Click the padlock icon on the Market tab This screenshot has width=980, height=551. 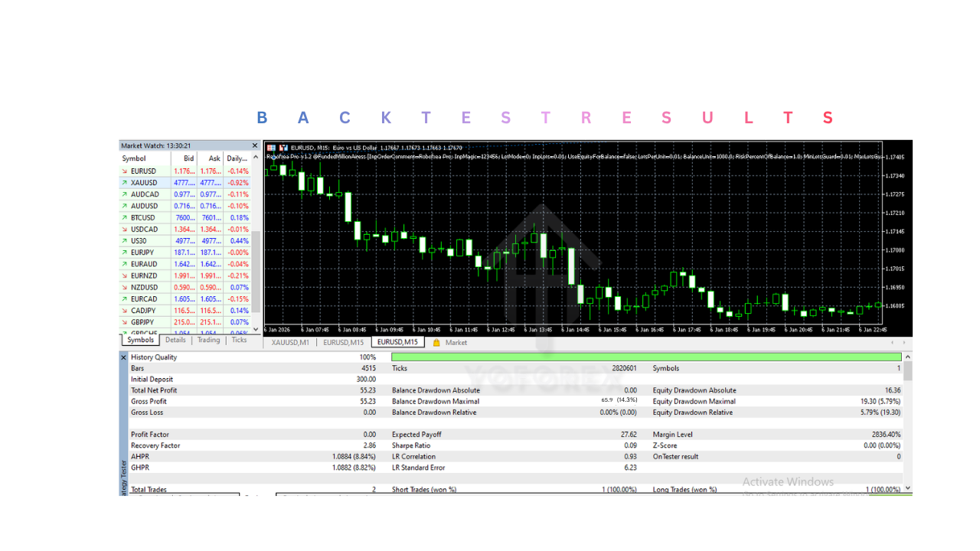pyautogui.click(x=436, y=342)
